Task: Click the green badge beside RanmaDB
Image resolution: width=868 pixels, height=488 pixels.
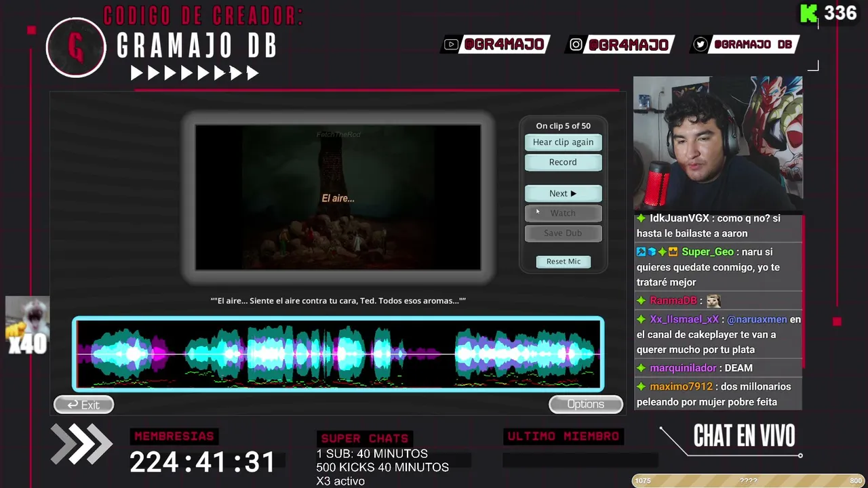Action: pos(641,301)
